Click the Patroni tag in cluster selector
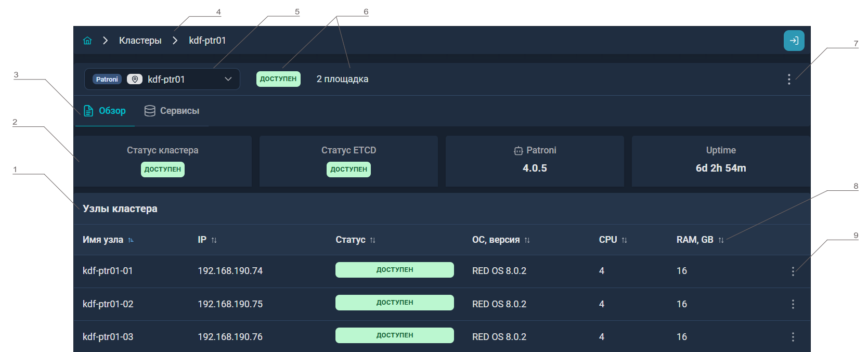868x352 pixels. [107, 79]
